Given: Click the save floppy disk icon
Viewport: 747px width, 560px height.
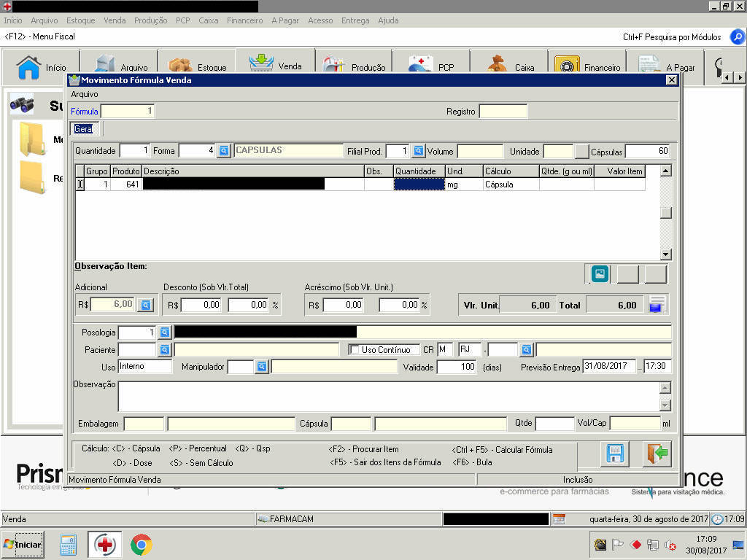Looking at the screenshot, I should 614,454.
